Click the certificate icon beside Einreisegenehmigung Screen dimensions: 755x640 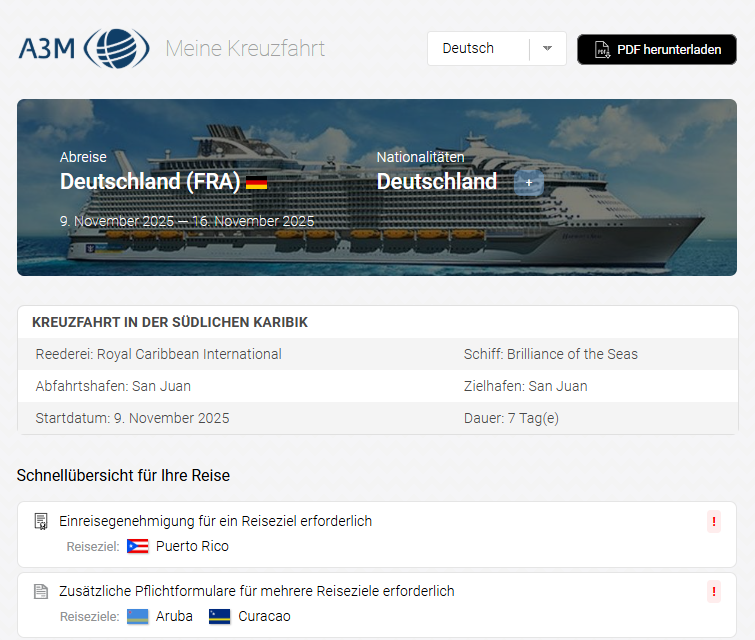coord(41,521)
